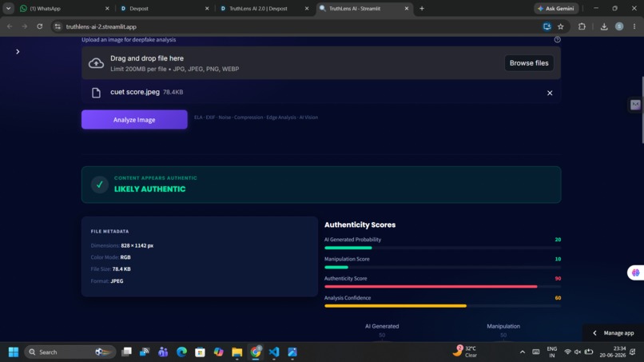Open the Wi-Fi network icon
The width and height of the screenshot is (644, 362).
[x=567, y=352]
